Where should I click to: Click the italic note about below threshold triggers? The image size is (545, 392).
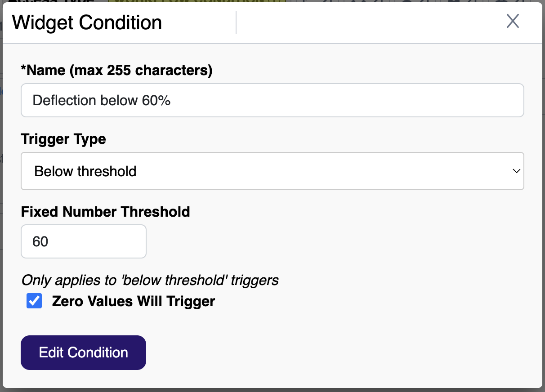[150, 280]
